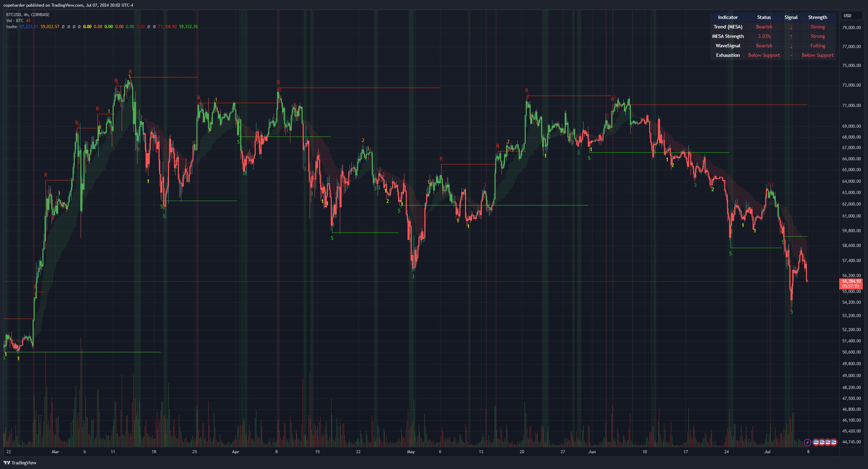
Task: Click the tsuite indicator name in legend
Action: [12, 27]
